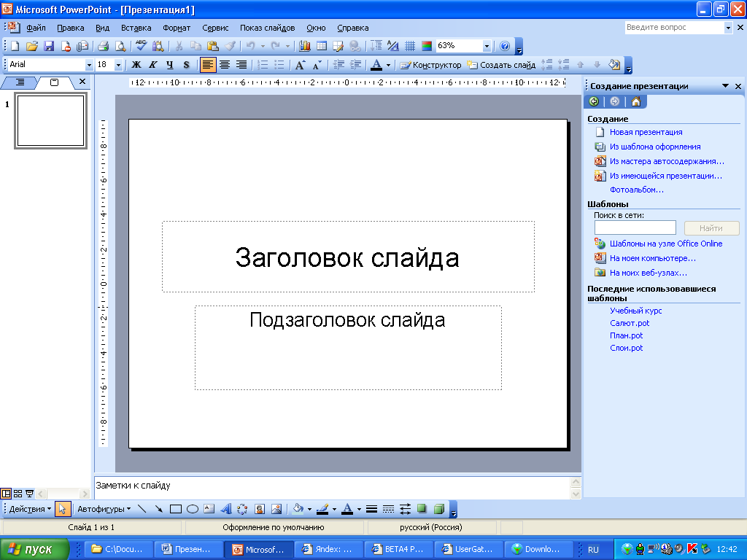Open the Показ слайдов menu
The image size is (747, 560).
pos(267,28)
